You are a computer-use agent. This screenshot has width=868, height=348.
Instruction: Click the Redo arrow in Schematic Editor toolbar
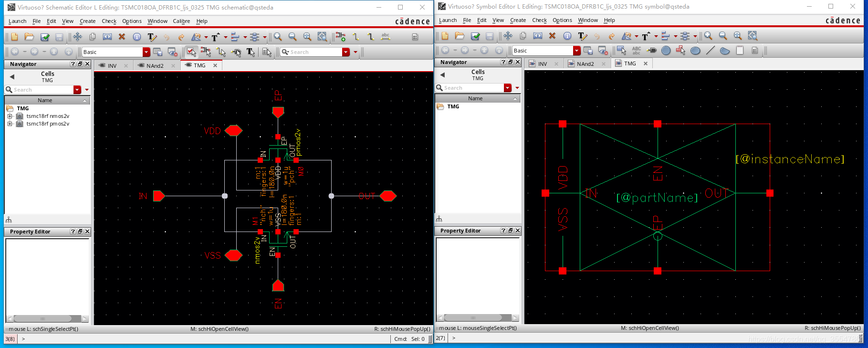[x=181, y=37]
